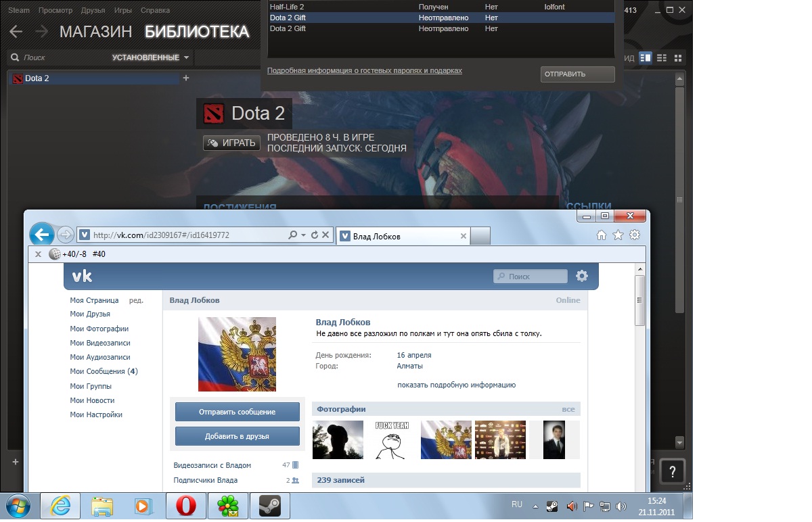Click Добавить в друзья button on VK profile
Viewport: 812px width, 522px height.
(x=237, y=436)
